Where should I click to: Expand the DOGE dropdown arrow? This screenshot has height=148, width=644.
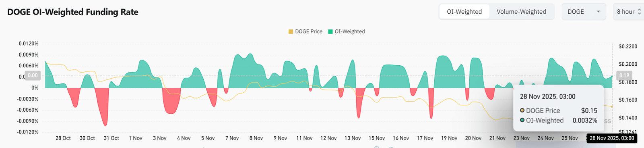coord(598,12)
